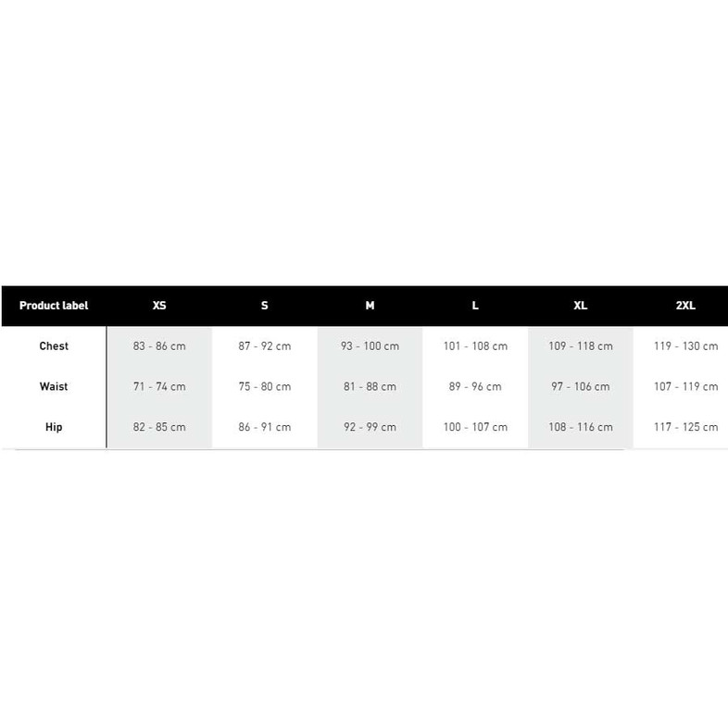Select the 2XL size column header

pos(685,305)
